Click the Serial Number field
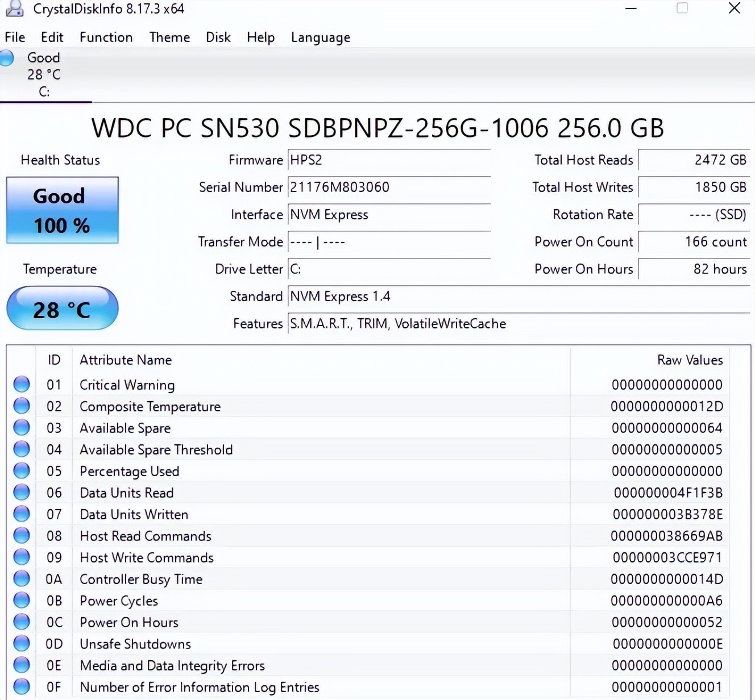The image size is (755, 700). click(389, 188)
